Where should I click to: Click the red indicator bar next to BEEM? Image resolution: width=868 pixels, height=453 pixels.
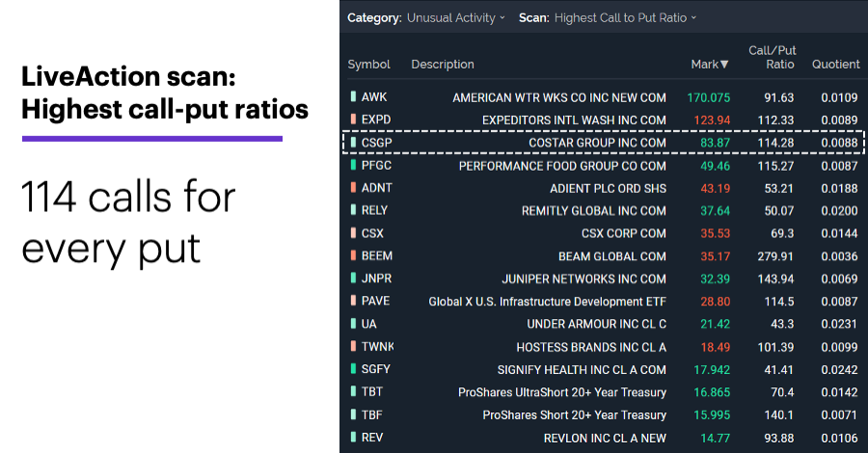[353, 255]
